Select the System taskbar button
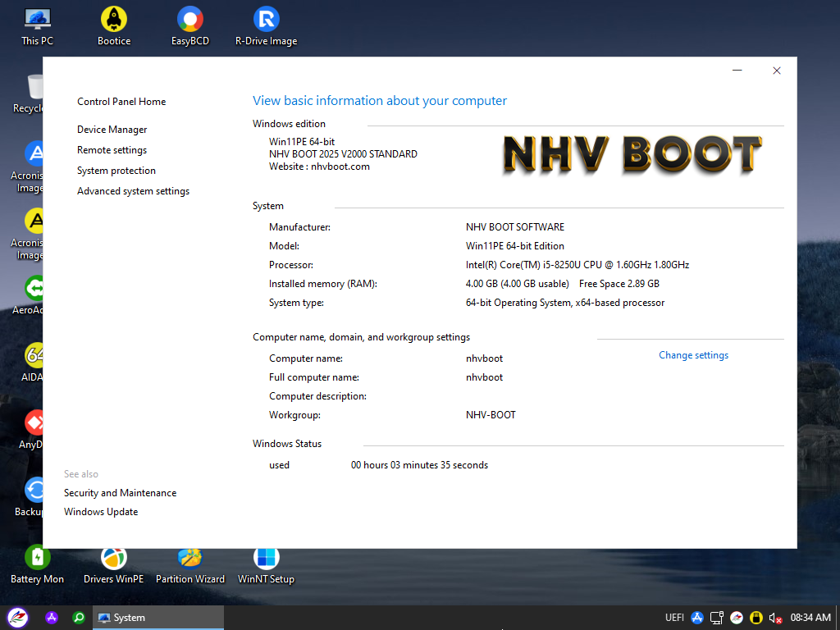 click(x=157, y=618)
